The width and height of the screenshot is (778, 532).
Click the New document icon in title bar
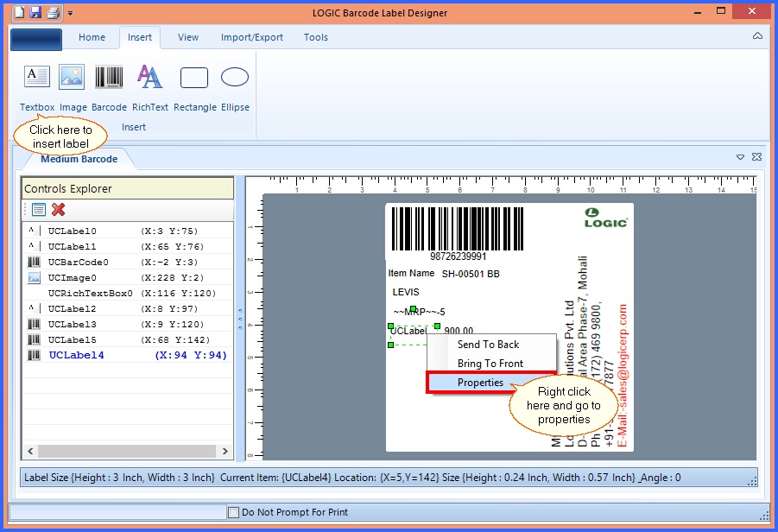(x=19, y=12)
